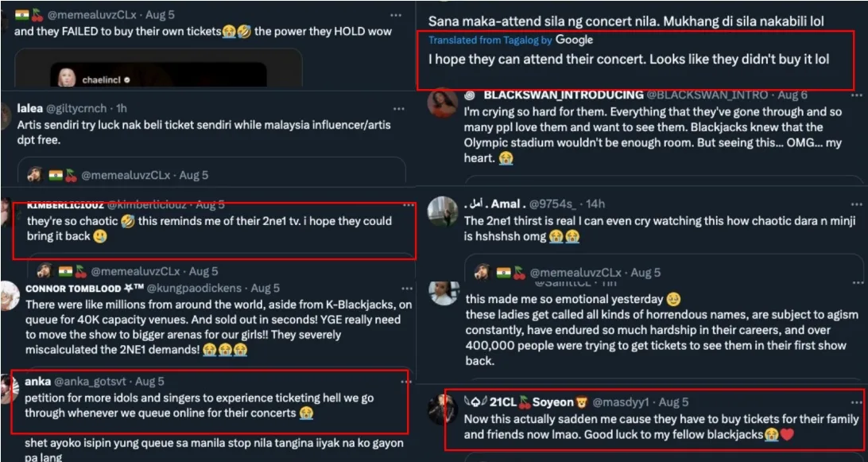868x462 pixels.
Task: Click BLACKSWAN_INTRODUCING's profile picture
Action: 443,103
